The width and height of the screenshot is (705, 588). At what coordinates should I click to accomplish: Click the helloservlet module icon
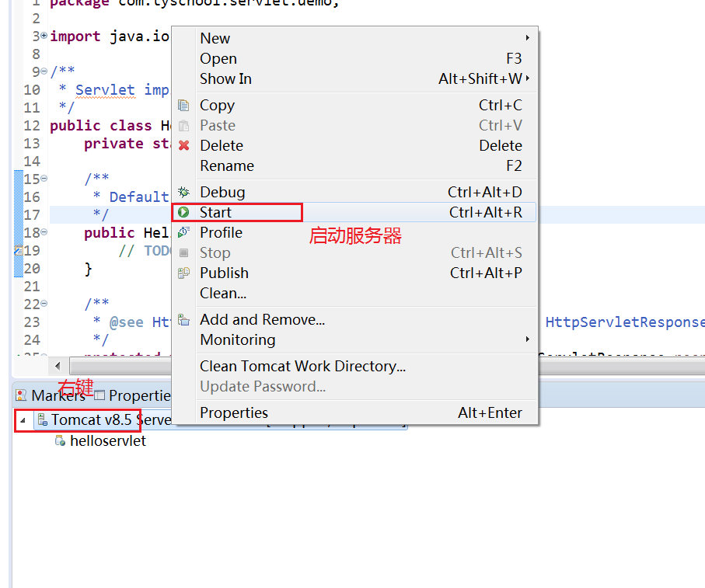point(59,440)
